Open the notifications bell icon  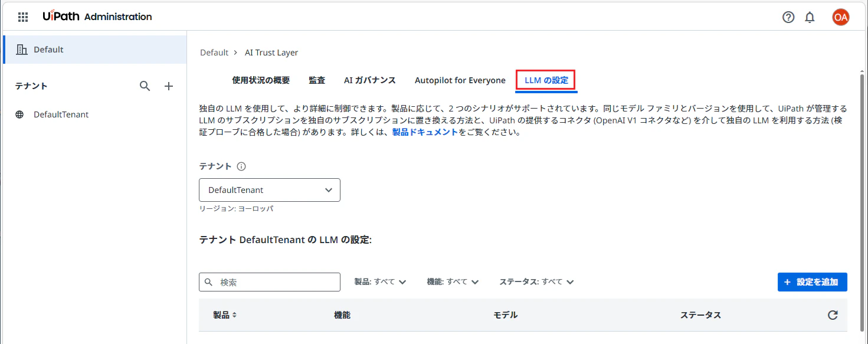click(810, 17)
